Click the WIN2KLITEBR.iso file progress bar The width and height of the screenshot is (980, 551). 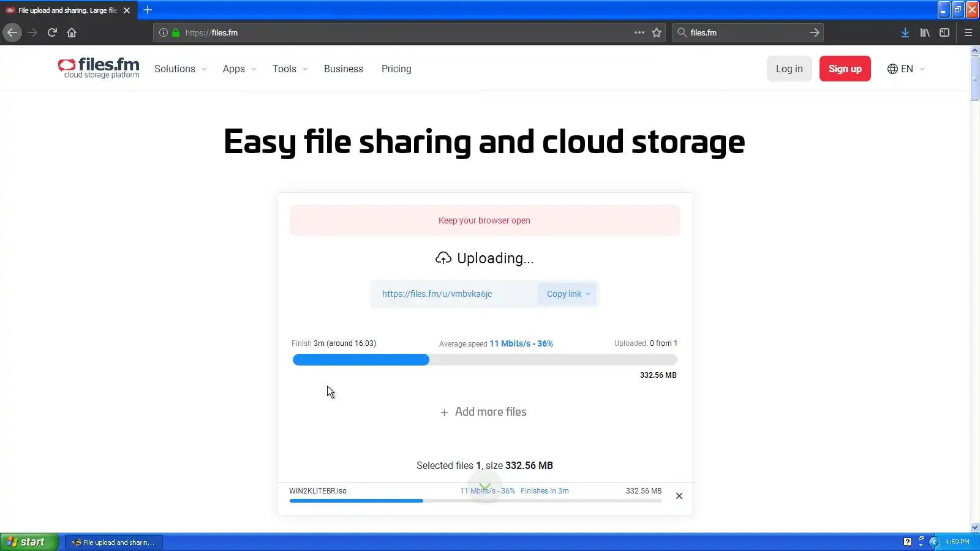[x=475, y=501]
